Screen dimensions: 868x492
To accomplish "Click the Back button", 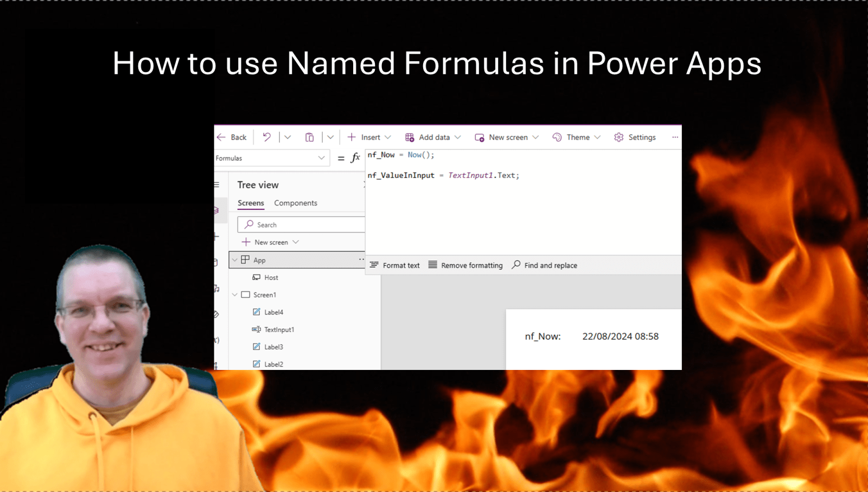I will tap(232, 137).
